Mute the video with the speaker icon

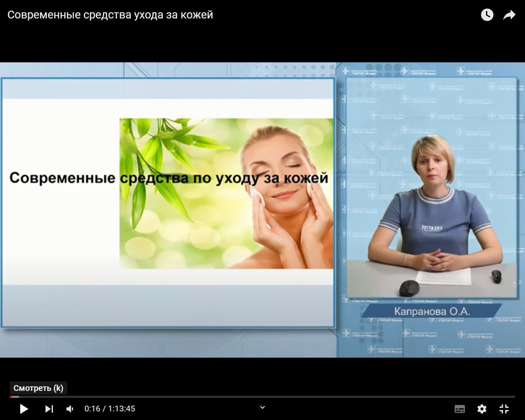(70, 409)
